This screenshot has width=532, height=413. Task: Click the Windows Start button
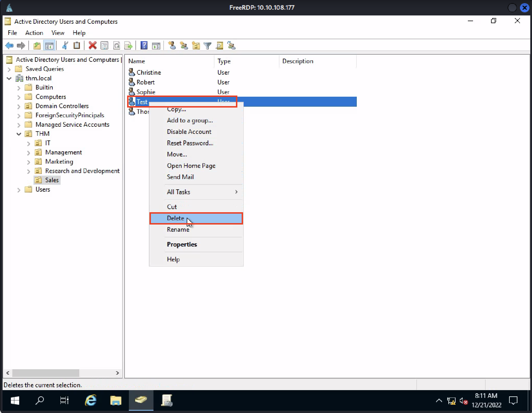(15, 400)
